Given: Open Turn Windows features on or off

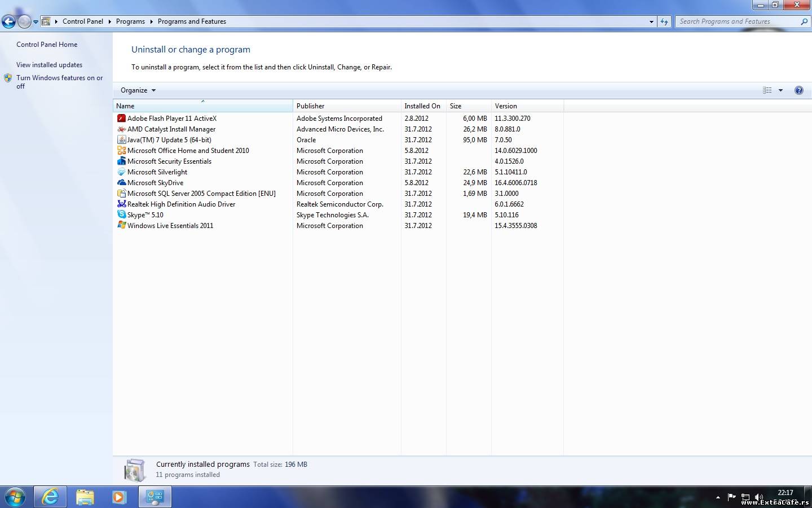Looking at the screenshot, I should (59, 82).
